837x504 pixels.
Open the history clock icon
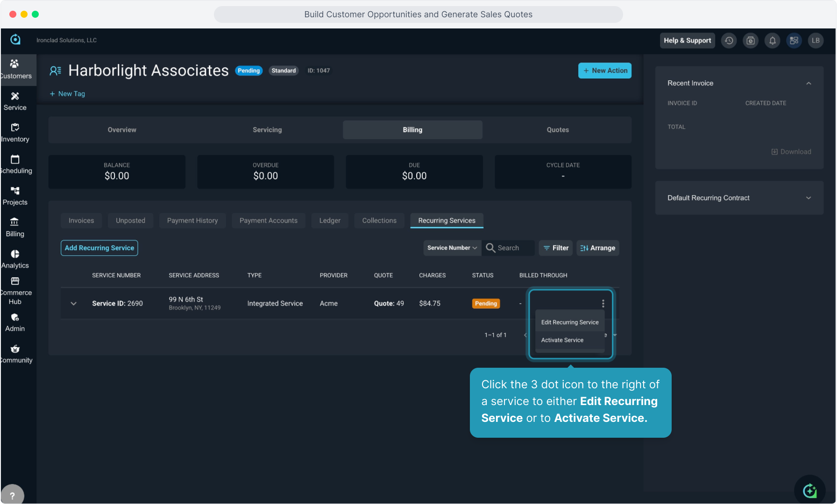pyautogui.click(x=729, y=41)
